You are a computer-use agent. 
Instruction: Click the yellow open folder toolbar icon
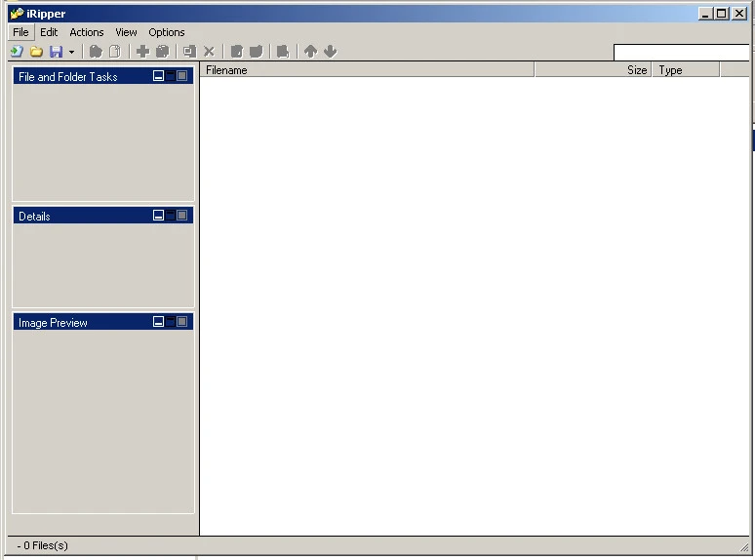pos(37,51)
